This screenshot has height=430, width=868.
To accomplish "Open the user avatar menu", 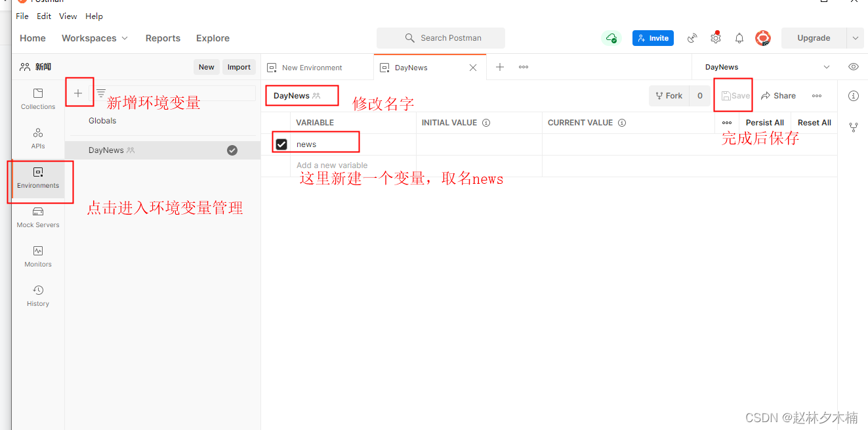I will [762, 38].
